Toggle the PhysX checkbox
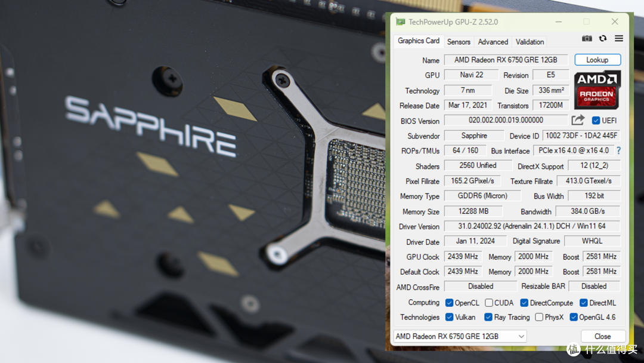Viewport: 644px width, 363px height. [539, 317]
